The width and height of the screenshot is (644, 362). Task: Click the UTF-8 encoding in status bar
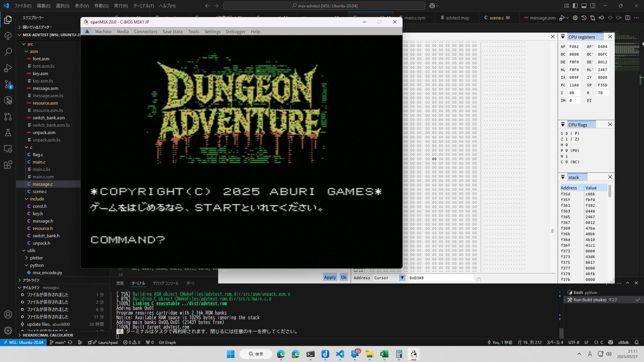tap(574, 342)
